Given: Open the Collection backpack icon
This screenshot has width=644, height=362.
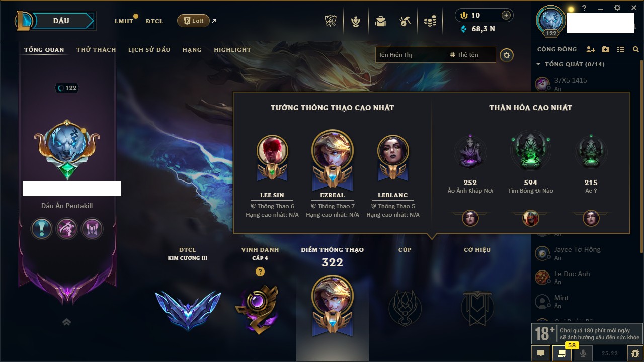Looking at the screenshot, I should pos(381,21).
